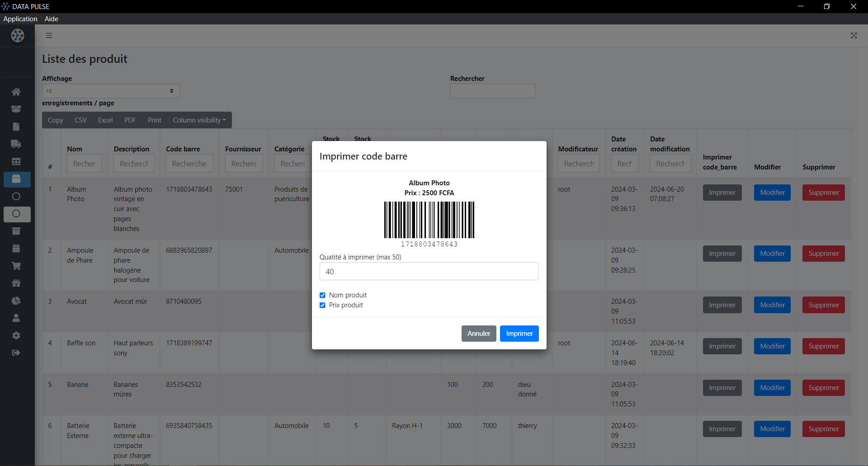Click the quantity to print input field
The height and width of the screenshot is (466, 868).
tap(429, 271)
